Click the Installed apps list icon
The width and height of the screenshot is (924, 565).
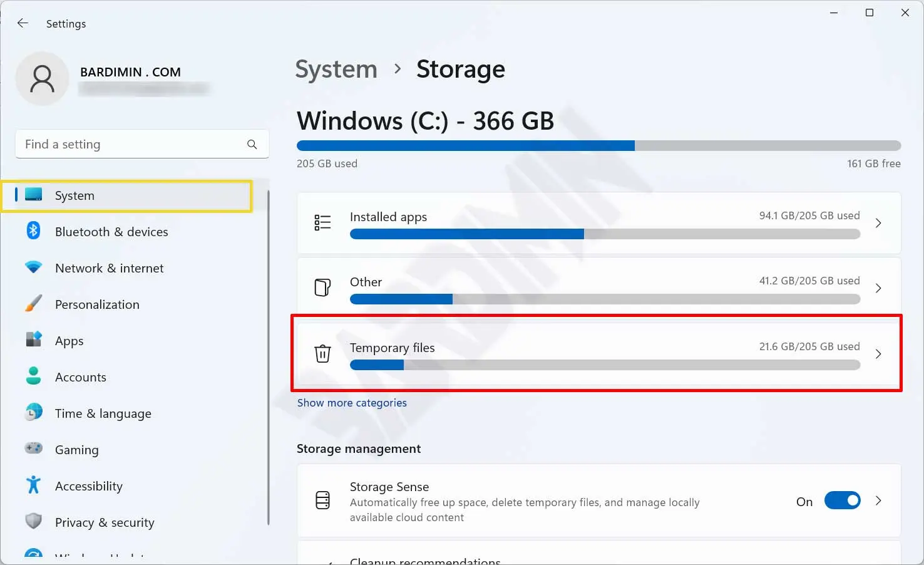(322, 222)
